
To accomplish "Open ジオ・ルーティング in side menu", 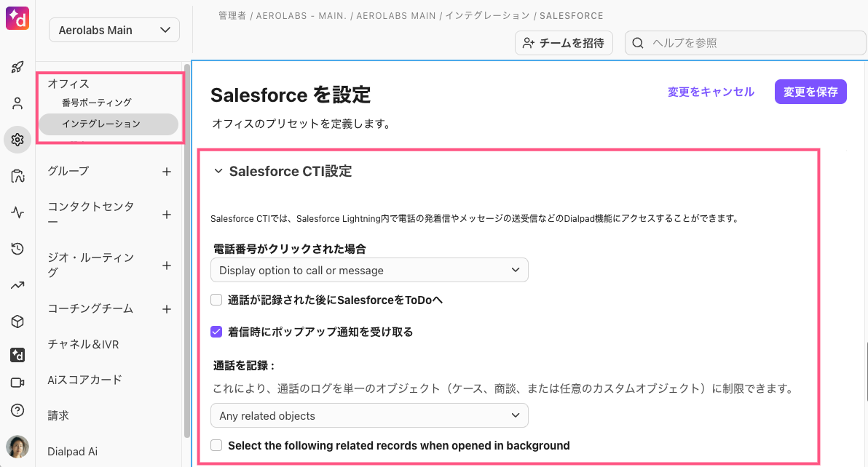I will pyautogui.click(x=91, y=266).
